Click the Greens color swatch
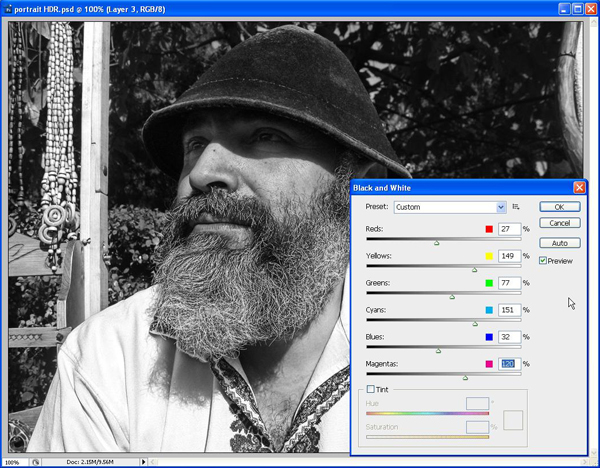 click(489, 283)
